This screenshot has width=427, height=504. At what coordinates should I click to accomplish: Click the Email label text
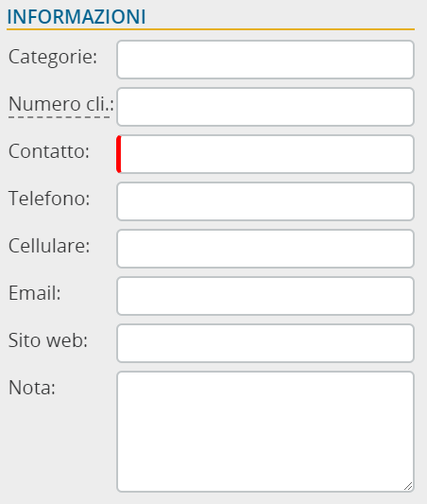[35, 293]
